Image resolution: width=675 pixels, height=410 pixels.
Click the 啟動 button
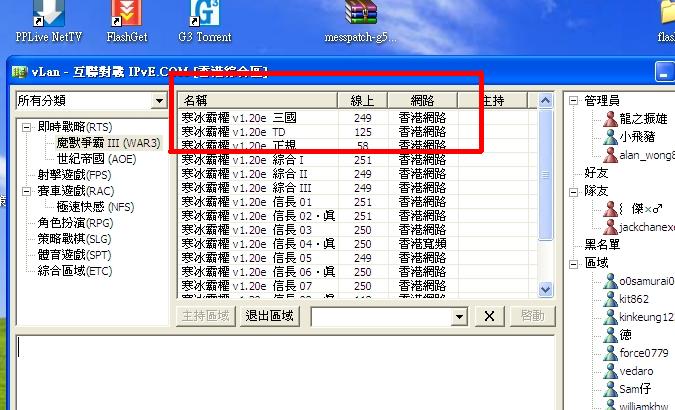coord(533,317)
